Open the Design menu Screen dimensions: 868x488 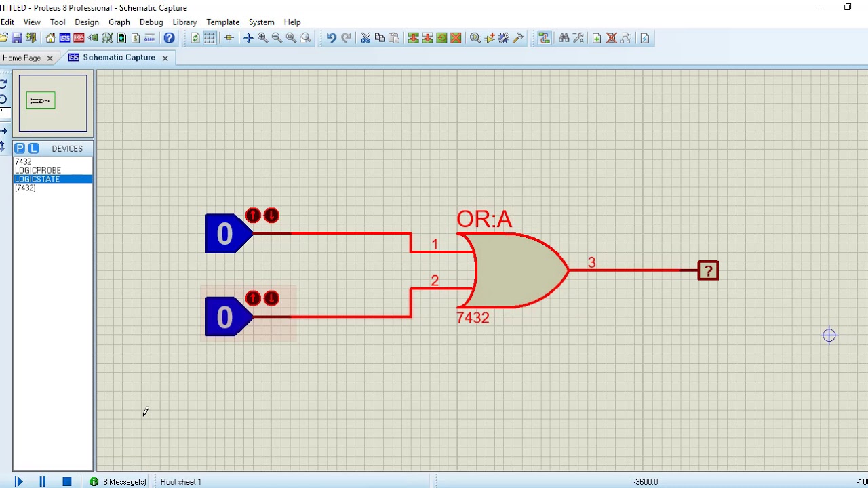coord(87,22)
